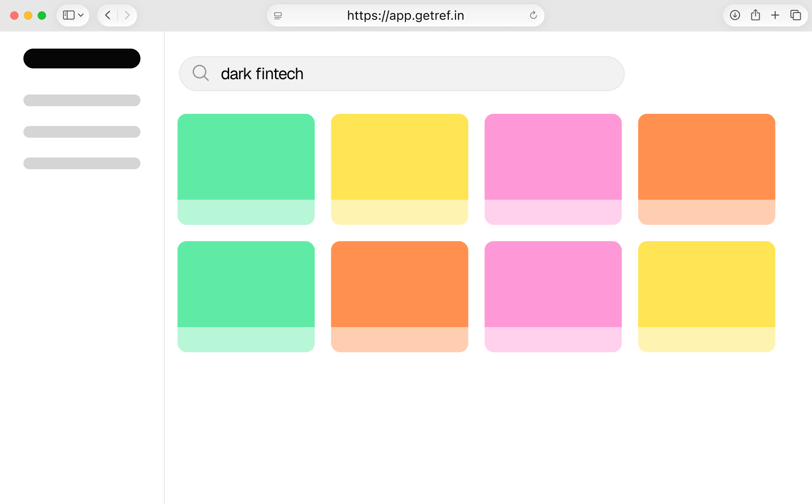This screenshot has height=504, width=812.
Task: Open the reader/page settings icon in address bar
Action: [x=278, y=16]
